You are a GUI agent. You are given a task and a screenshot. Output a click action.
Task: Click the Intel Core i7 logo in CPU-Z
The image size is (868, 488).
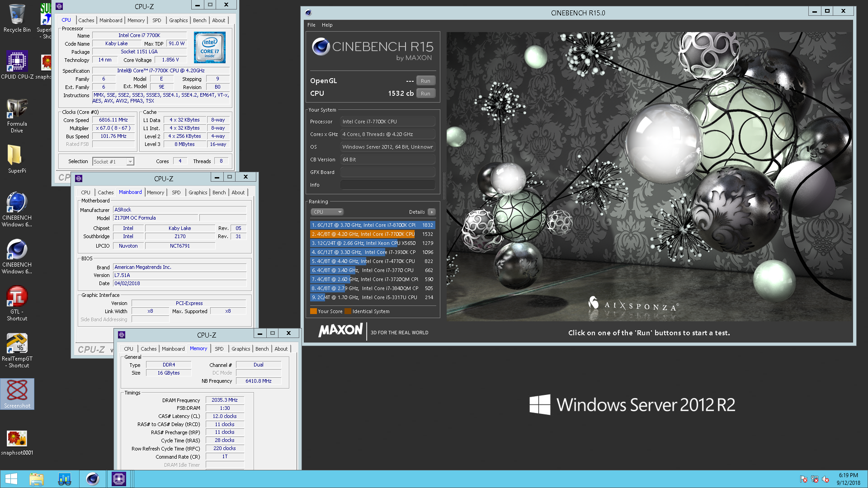pyautogui.click(x=209, y=47)
